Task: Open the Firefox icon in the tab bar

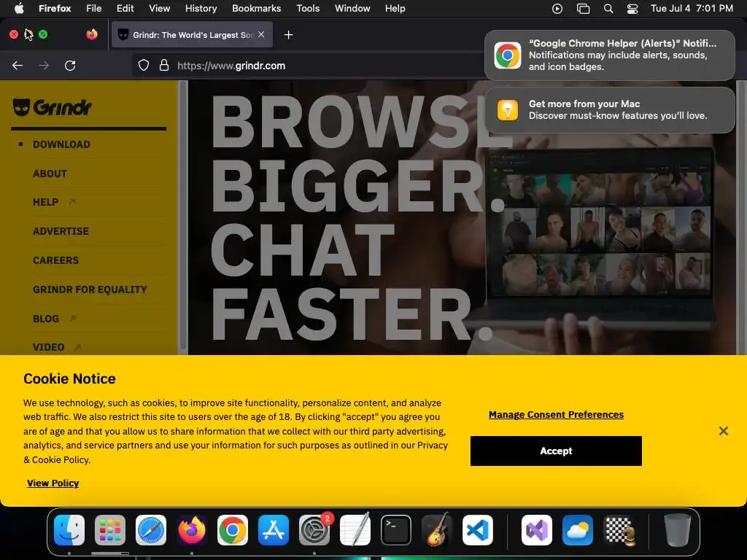Action: tap(92, 34)
